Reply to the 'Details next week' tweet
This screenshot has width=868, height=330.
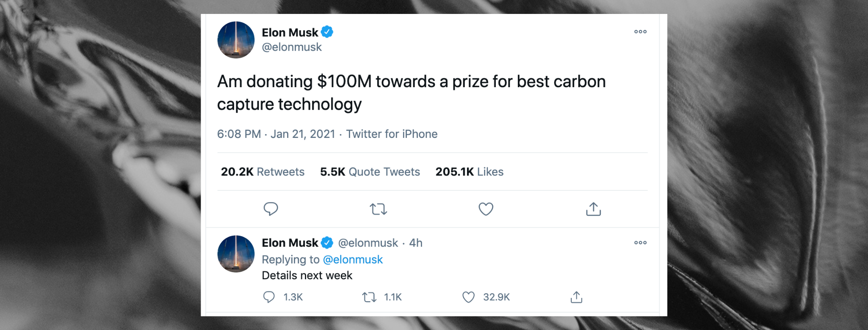tap(269, 297)
